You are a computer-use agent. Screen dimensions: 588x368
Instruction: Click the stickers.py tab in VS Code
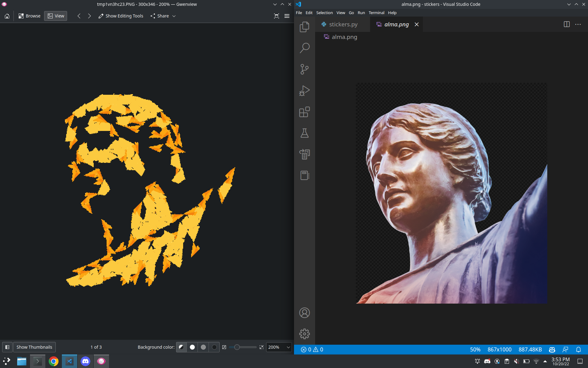tap(344, 24)
